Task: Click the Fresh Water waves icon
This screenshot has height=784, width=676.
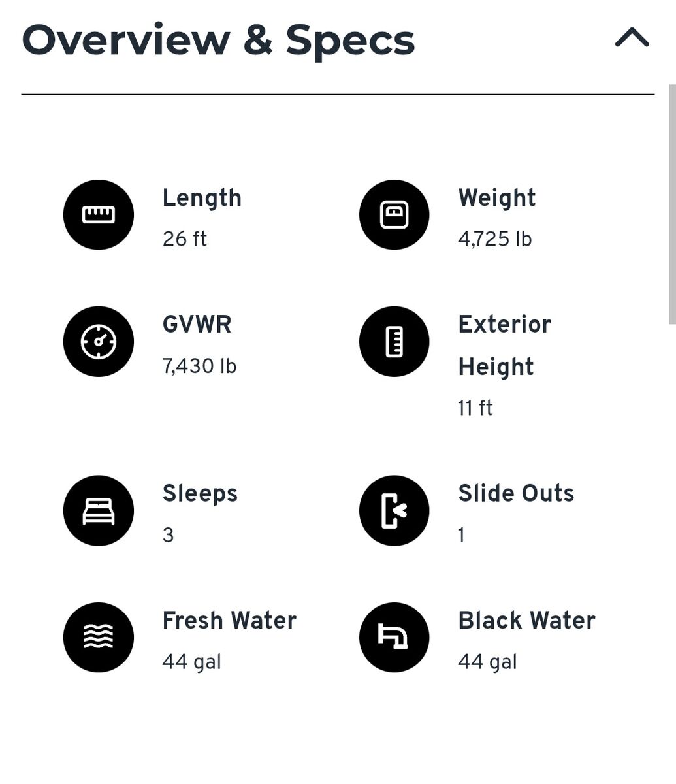Action: tap(99, 638)
